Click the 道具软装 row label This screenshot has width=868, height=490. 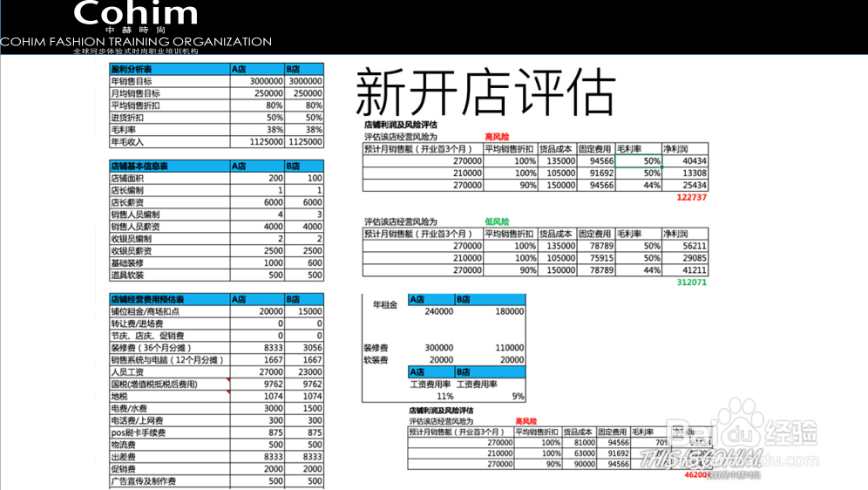pos(127,276)
